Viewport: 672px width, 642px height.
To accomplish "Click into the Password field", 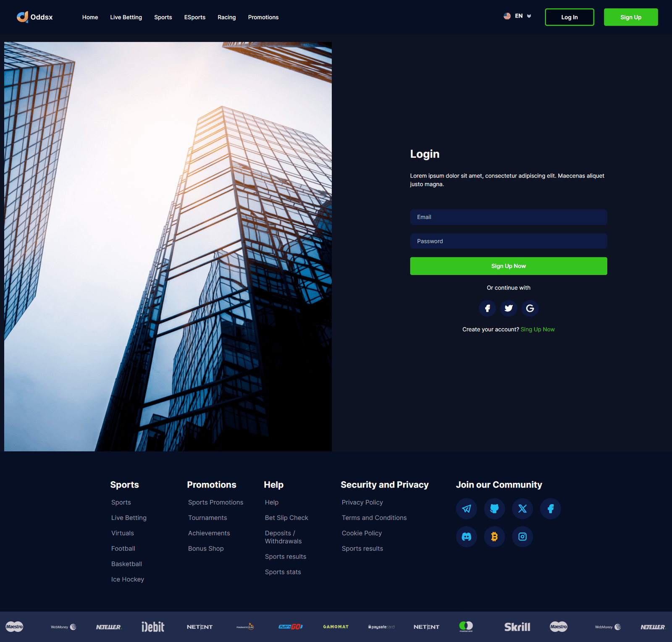I will click(x=508, y=241).
